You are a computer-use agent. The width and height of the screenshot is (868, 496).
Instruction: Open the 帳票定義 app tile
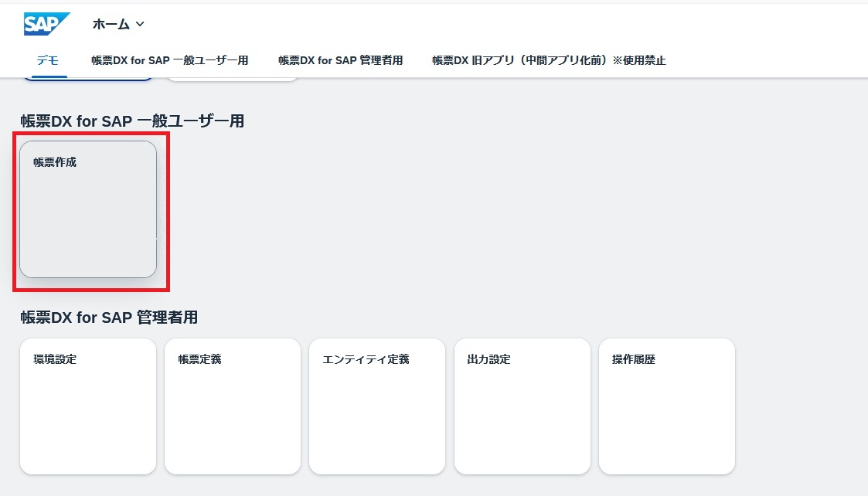pyautogui.click(x=233, y=406)
